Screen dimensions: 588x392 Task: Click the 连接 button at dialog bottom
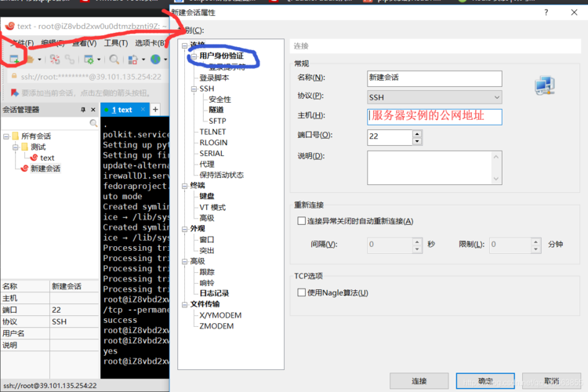[419, 381]
